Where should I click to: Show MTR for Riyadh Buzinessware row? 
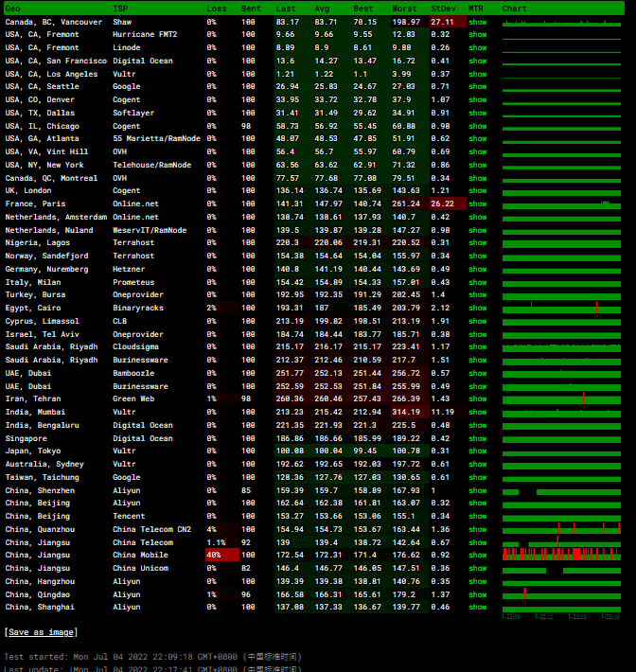tap(477, 360)
